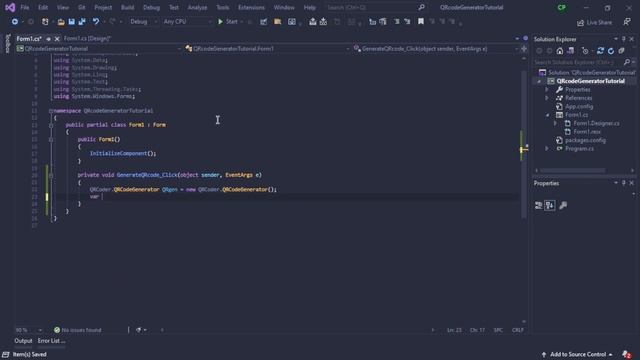Open the QRcodeGeneratorTutorial project navigation dropdown
640x360 pixels.
click(x=99, y=49)
